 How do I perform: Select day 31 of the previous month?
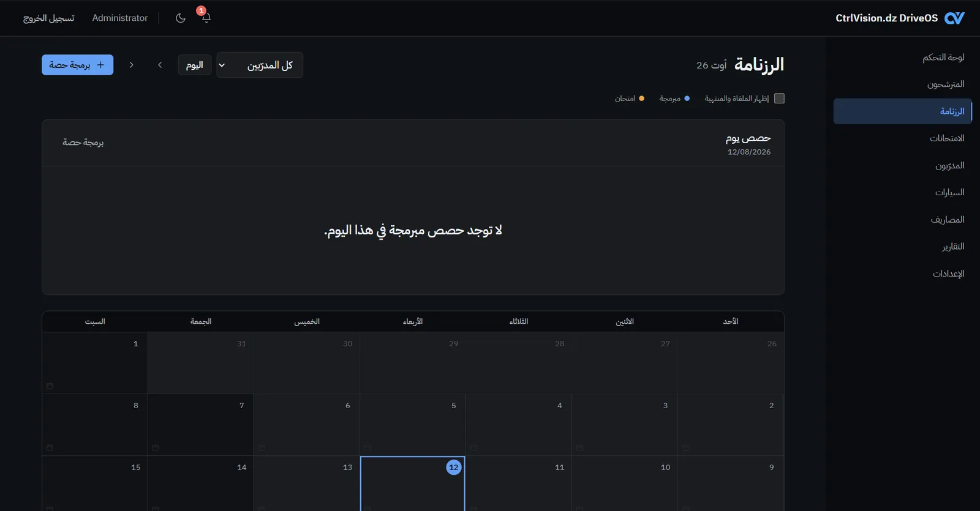click(201, 363)
